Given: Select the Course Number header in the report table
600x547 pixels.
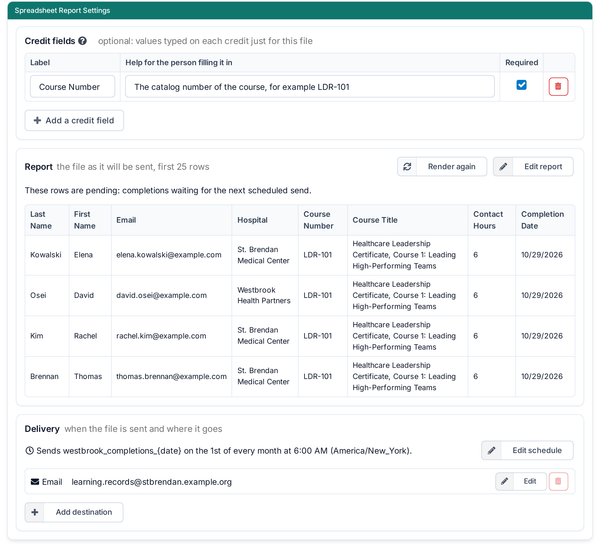Looking at the screenshot, I should [x=323, y=220].
